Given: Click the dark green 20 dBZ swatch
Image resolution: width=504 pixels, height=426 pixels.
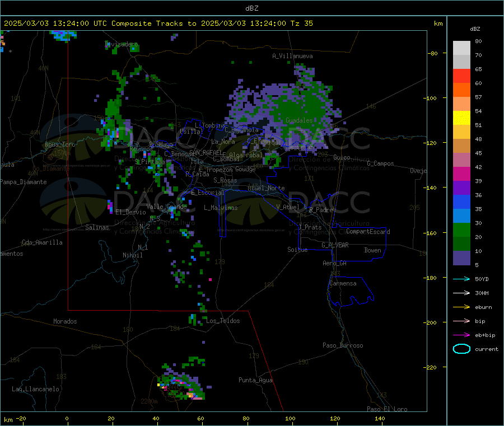Looking at the screenshot, I should (x=461, y=244).
